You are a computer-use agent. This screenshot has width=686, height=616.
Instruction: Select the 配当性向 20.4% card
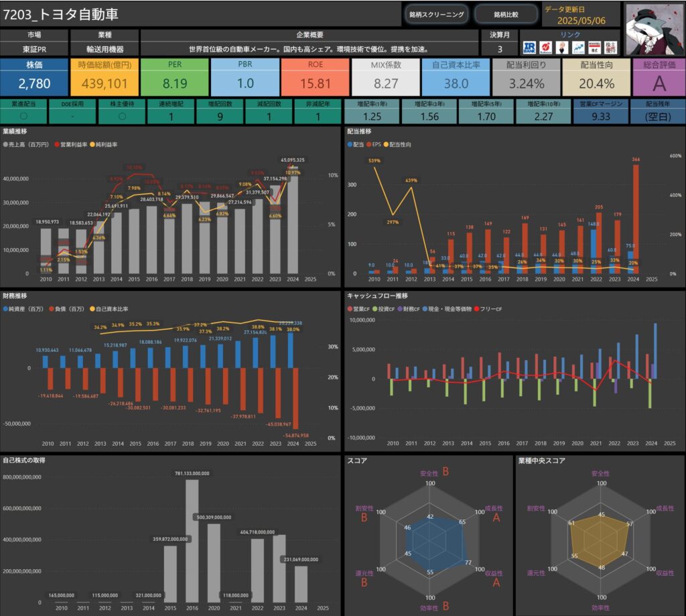point(597,77)
